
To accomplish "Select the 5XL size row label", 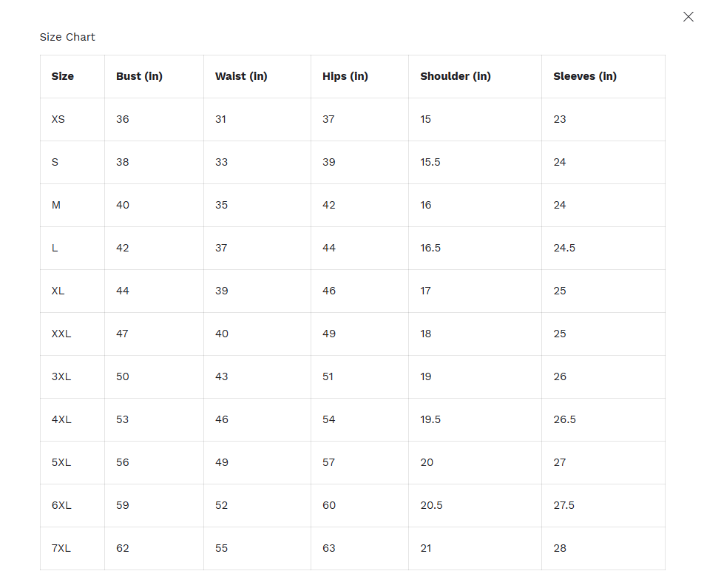I will pos(61,462).
